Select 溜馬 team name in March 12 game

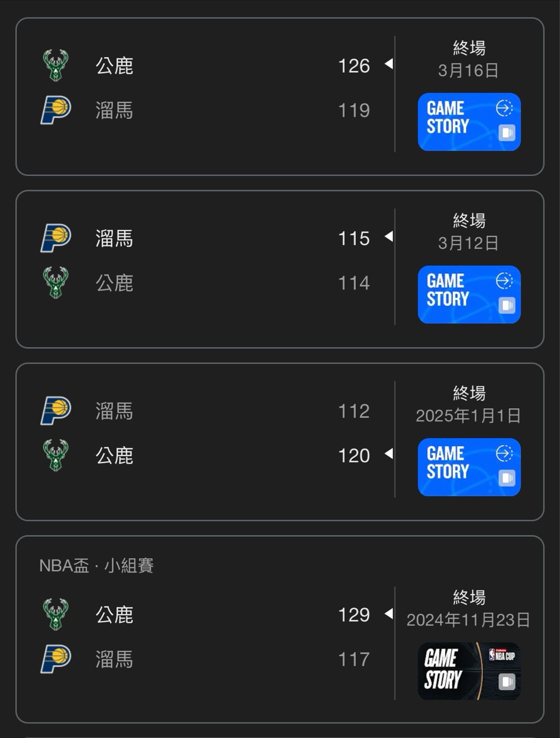pos(114,238)
